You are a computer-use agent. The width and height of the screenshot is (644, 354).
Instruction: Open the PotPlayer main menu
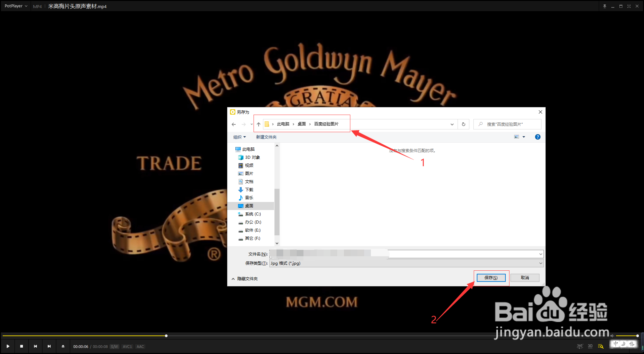click(x=16, y=6)
